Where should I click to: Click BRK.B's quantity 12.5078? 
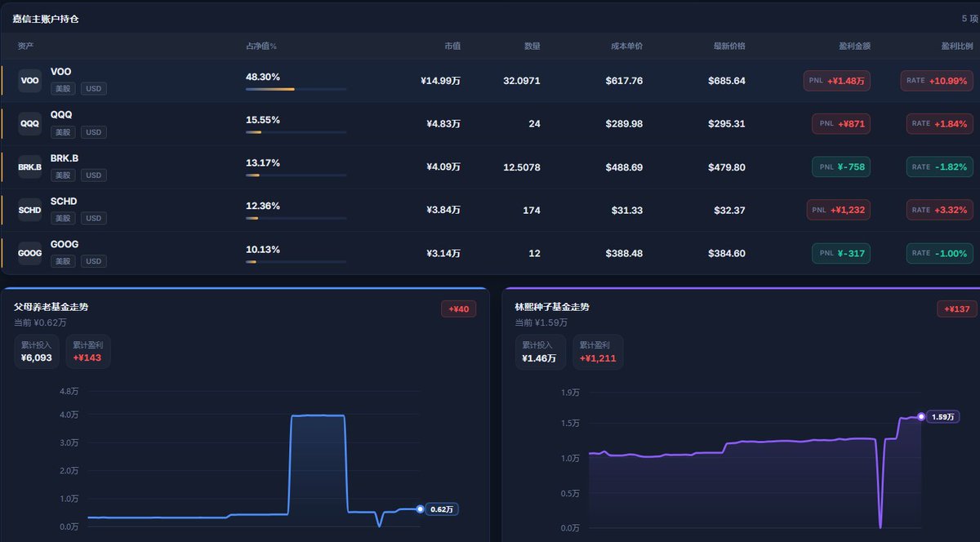[x=522, y=167]
